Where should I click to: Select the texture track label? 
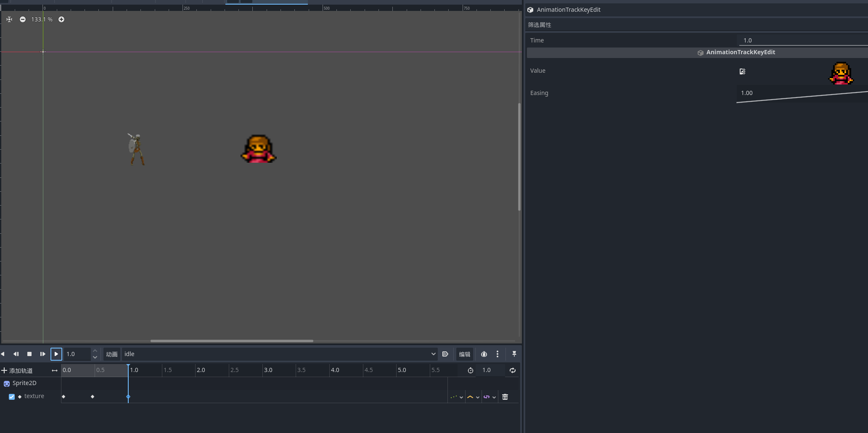(34, 396)
